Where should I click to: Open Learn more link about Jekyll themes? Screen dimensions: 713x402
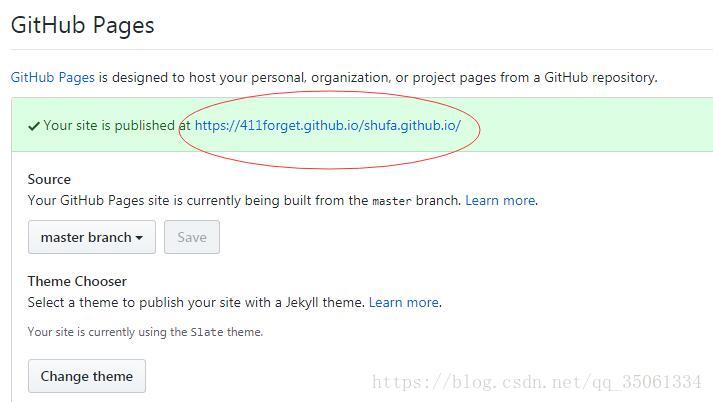403,302
